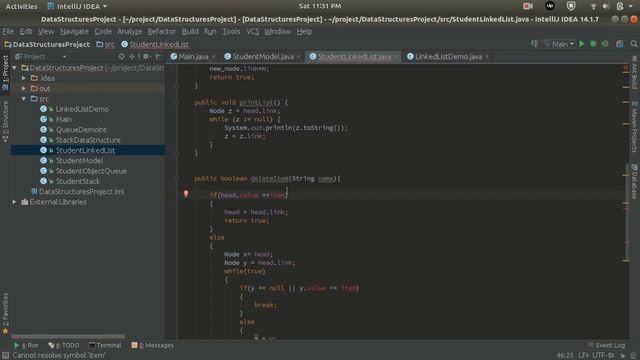Viewport: 640px width, 360px height.
Task: Switch to the LinkedListDemo.java editor tab
Action: (448, 57)
